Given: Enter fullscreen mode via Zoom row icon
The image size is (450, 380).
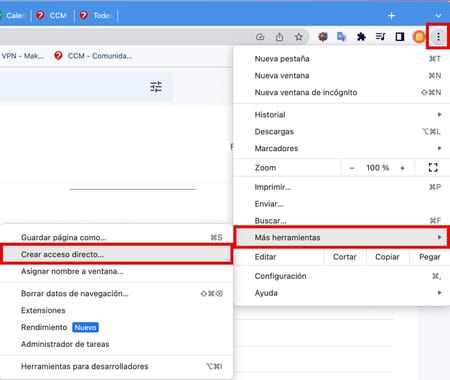Looking at the screenshot, I should [433, 167].
